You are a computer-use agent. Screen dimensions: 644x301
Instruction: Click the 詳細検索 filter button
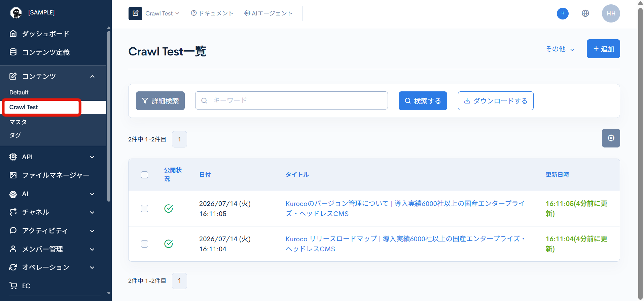(160, 101)
